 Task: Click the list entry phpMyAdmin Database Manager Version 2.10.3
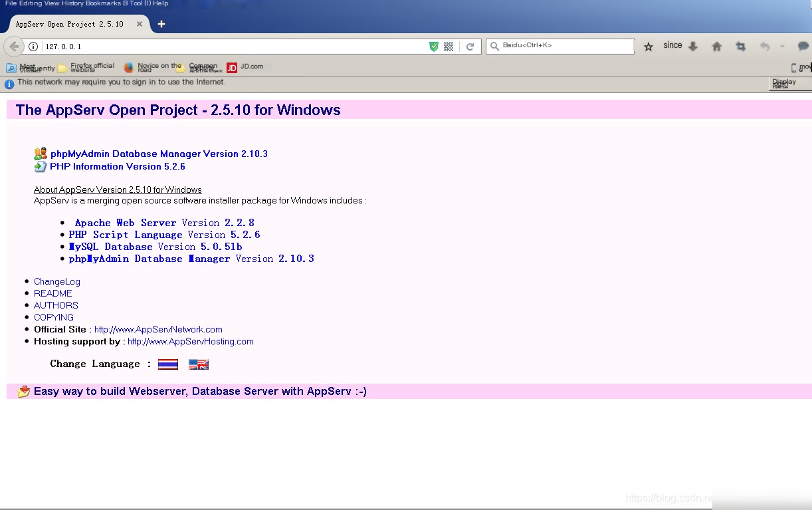pyautogui.click(x=191, y=259)
